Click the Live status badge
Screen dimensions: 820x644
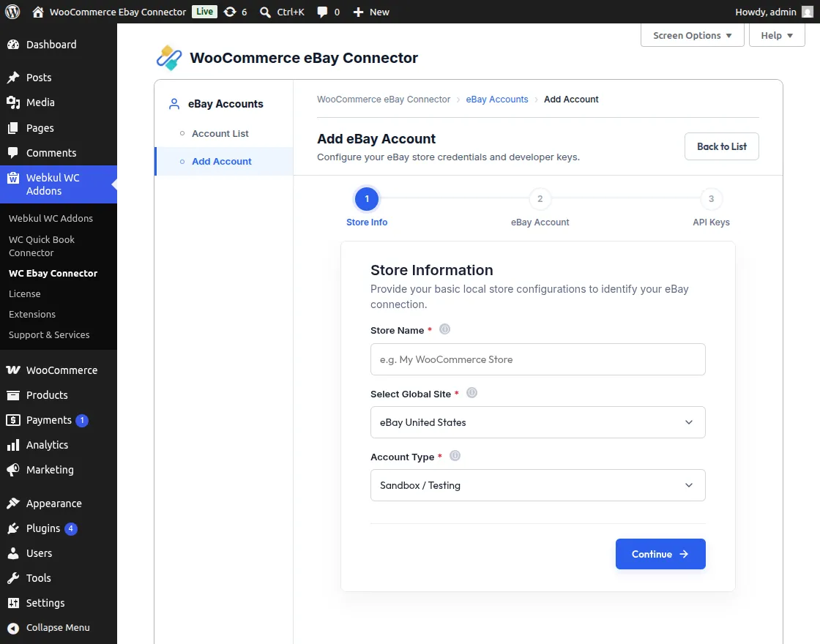pos(204,12)
